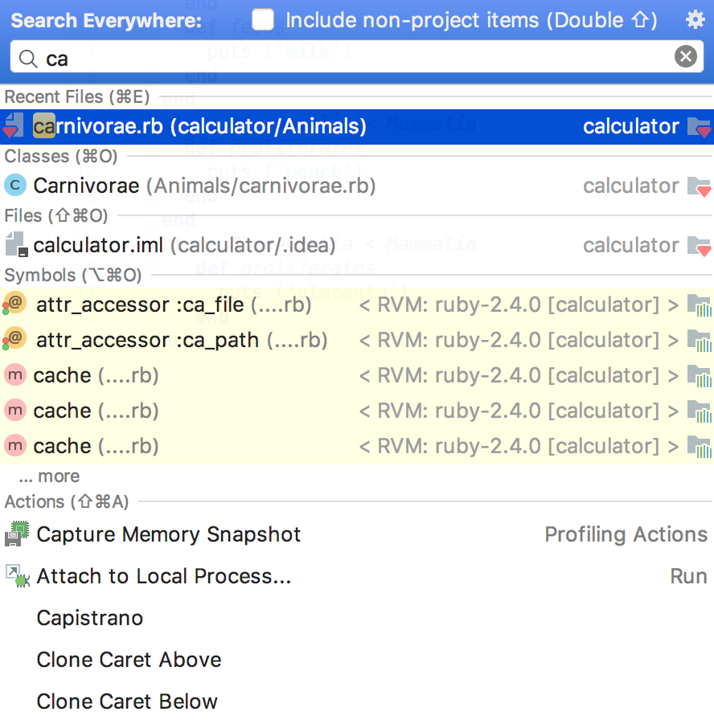Click the Attach to Local Process icon

(17, 576)
